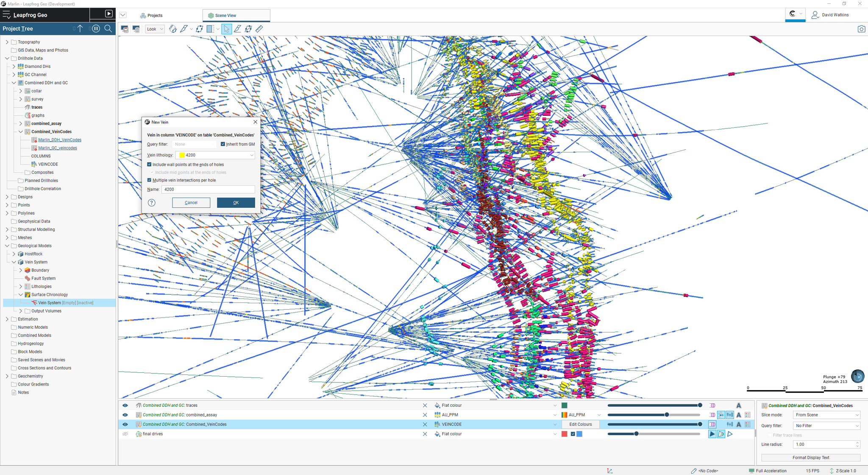Switch to the Projects tab
Image resolution: width=868 pixels, height=475 pixels.
152,16
